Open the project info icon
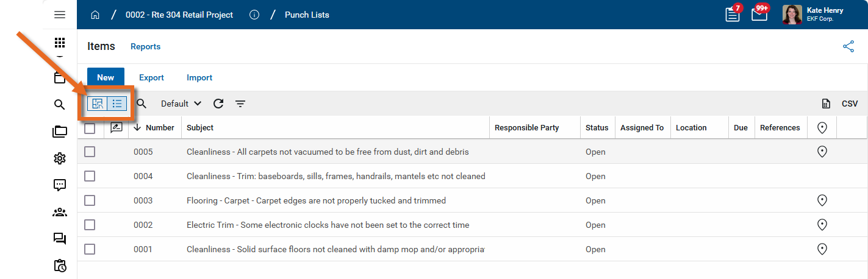Viewport: 868px width, 279px height. [254, 15]
